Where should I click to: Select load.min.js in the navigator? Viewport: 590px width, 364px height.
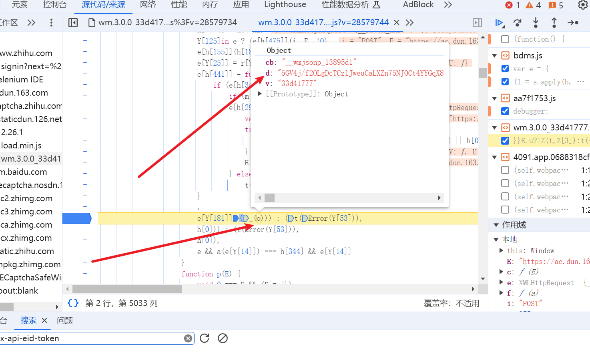click(x=21, y=146)
